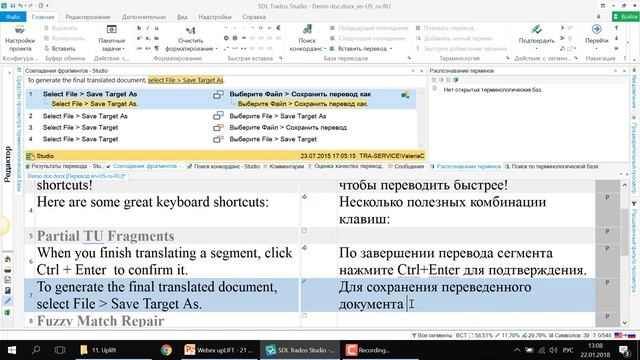This screenshot has height=360, width=640.
Task: Open Batch Tasks (Пакетные задачи) dropdown
Action: 111,39
